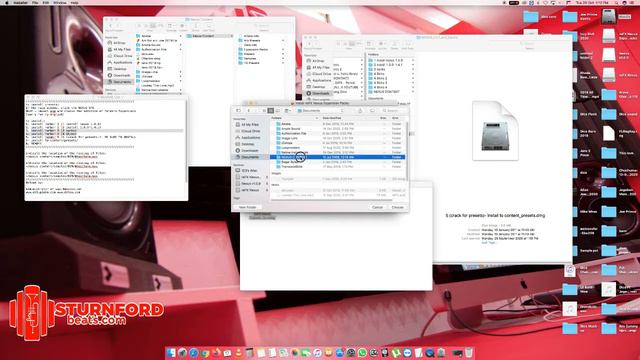Expand TG Presets folder in left Finder window
The image size is (640, 360).
click(283, 63)
